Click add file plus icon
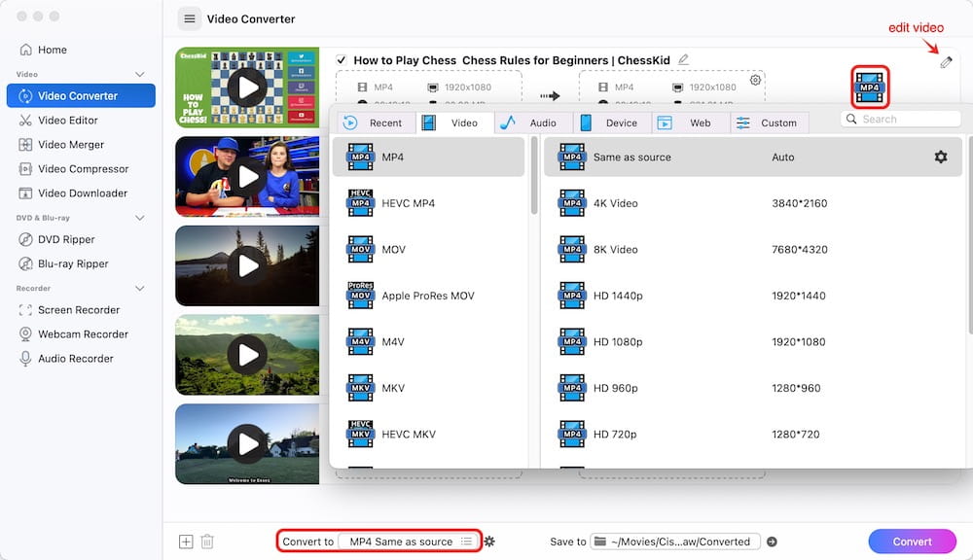 pyautogui.click(x=186, y=542)
